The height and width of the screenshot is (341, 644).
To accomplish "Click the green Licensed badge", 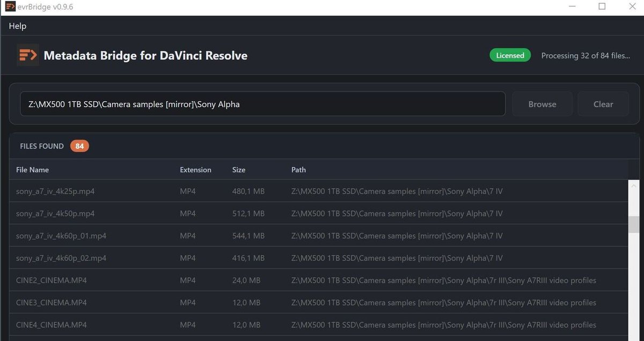I will click(510, 55).
